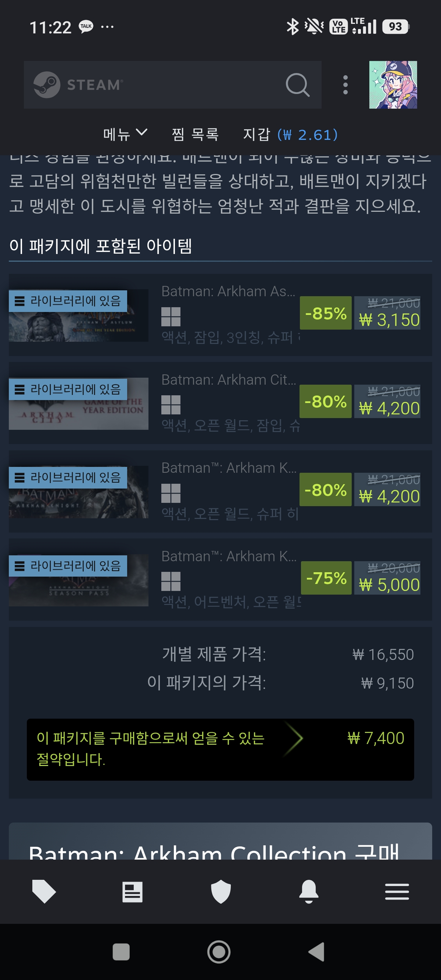Open the Steam Guard shield tab

tap(221, 891)
